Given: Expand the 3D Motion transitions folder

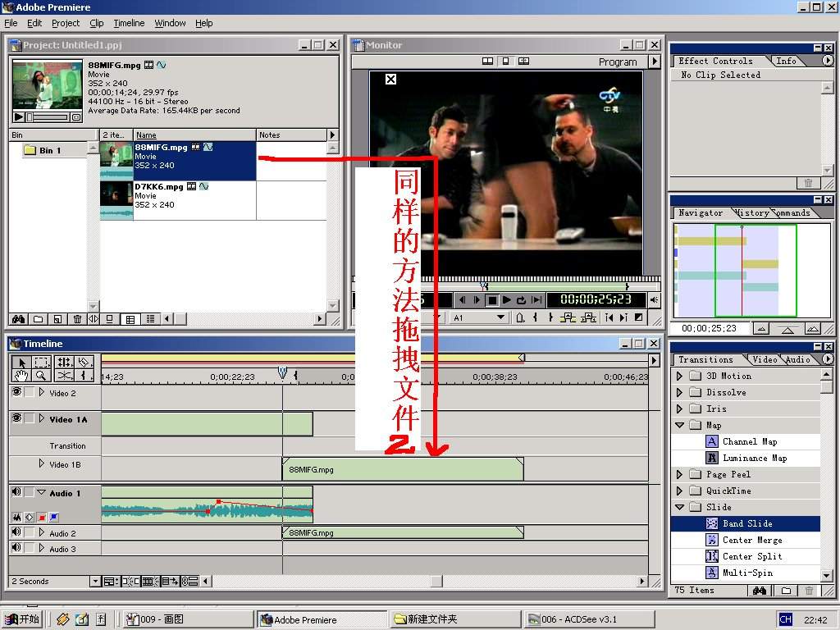Looking at the screenshot, I should [x=679, y=376].
